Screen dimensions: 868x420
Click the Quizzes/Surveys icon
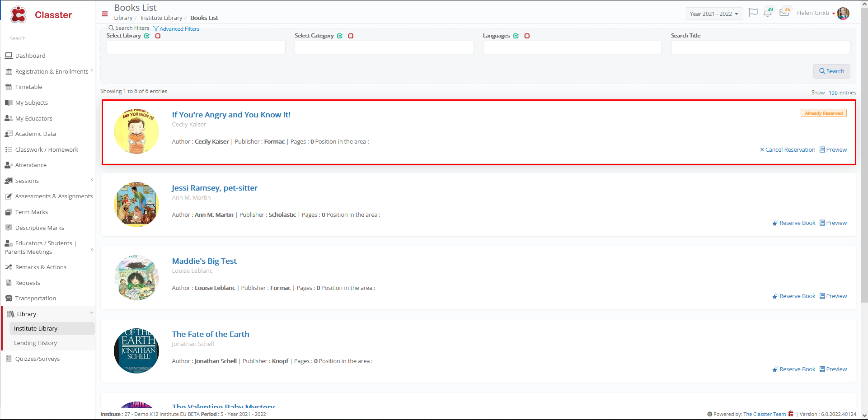9,359
